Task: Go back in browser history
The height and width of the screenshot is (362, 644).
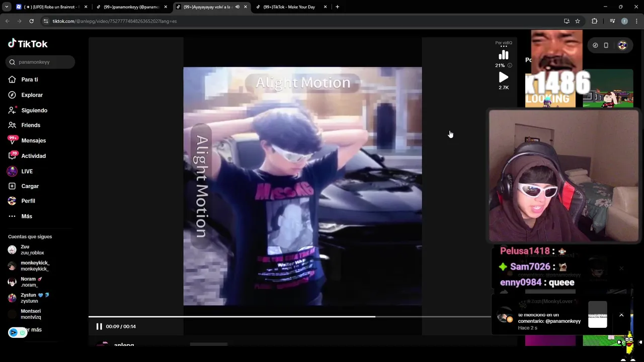Action: pyautogui.click(x=7, y=21)
